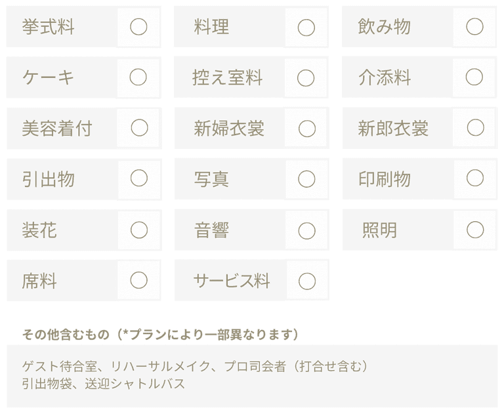Select the サービス料 radio button
Image resolution: width=504 pixels, height=420 pixels.
307,281
